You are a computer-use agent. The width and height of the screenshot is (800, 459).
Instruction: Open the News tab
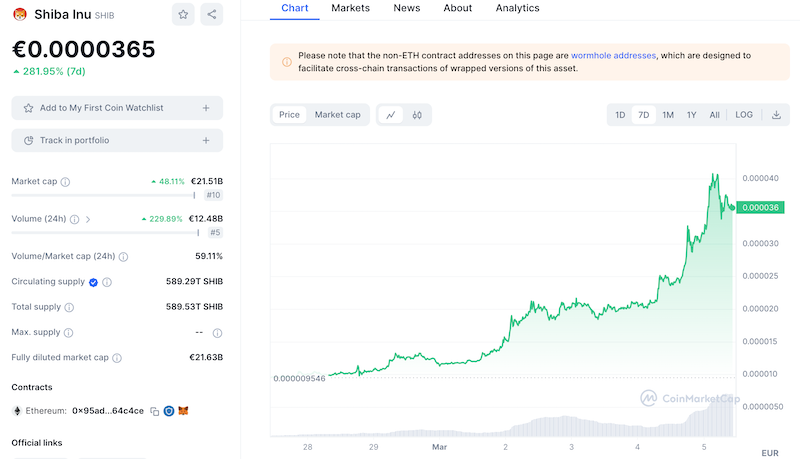coord(407,8)
